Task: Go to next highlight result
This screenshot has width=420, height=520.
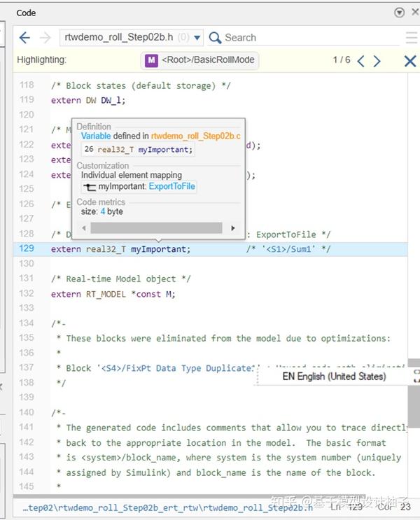Action: (x=377, y=61)
